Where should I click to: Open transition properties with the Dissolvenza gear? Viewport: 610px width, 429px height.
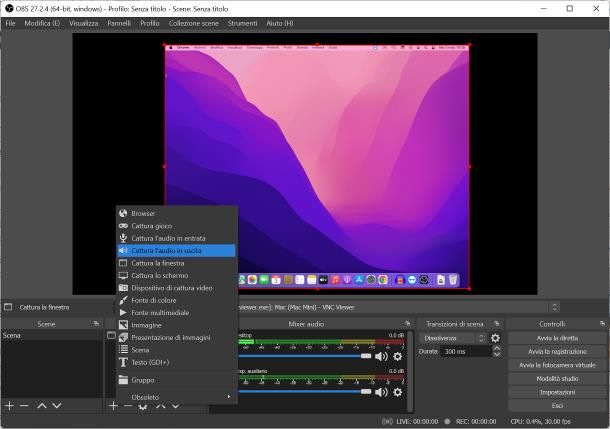495,338
